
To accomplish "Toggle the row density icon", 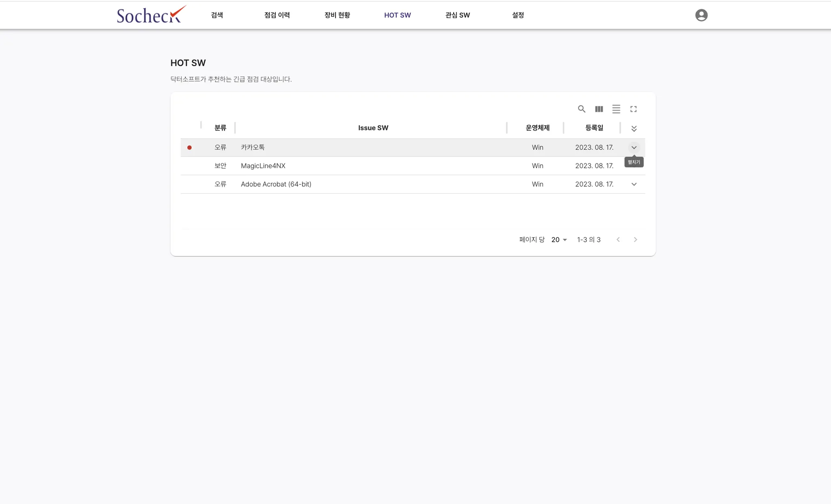I will click(x=616, y=109).
